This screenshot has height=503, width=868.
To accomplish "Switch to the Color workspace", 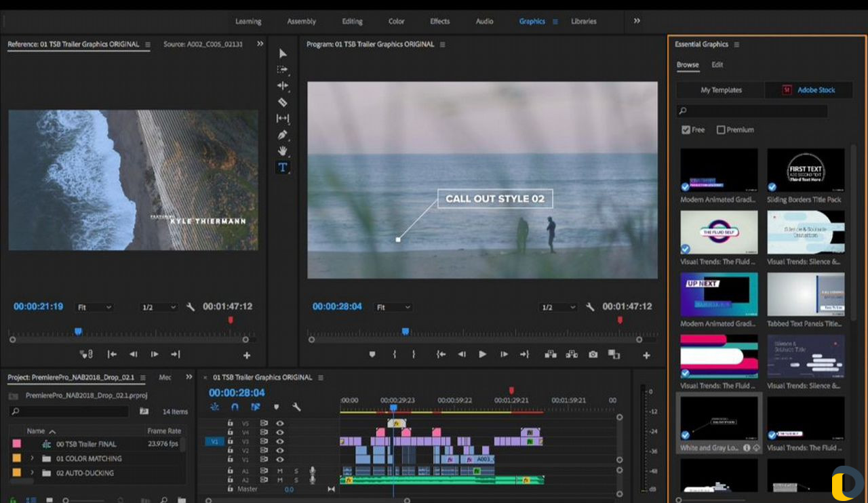I will click(x=396, y=21).
